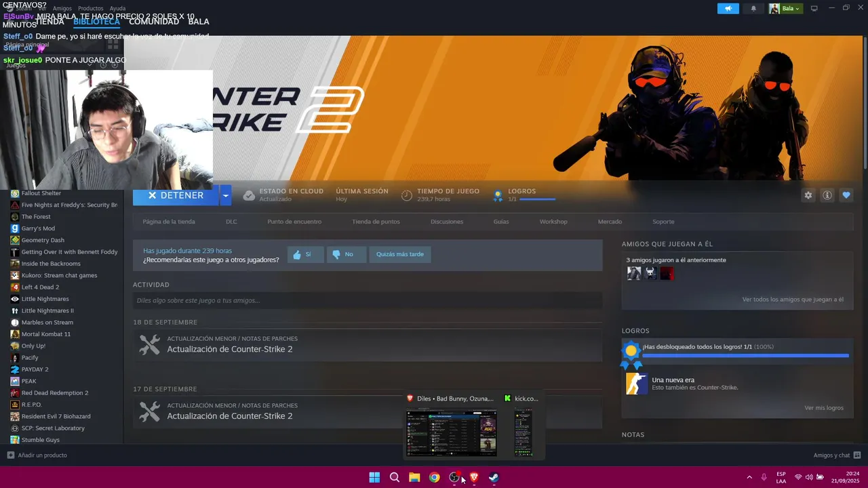
Task: Expand the Bala account dropdown
Action: click(x=785, y=9)
